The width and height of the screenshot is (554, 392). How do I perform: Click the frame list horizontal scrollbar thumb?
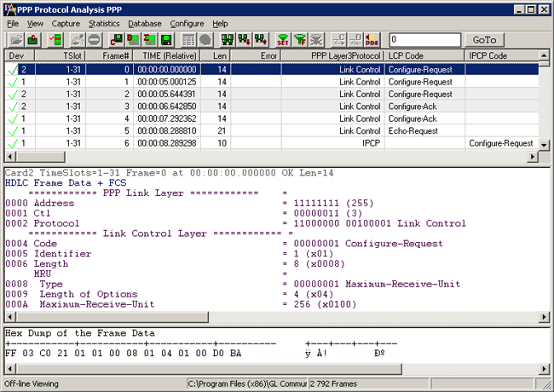click(x=41, y=157)
